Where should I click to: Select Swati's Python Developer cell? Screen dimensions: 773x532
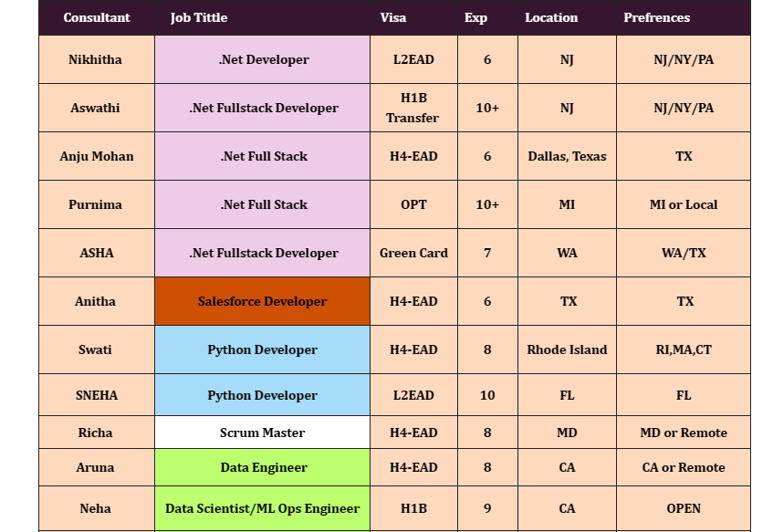tap(262, 349)
